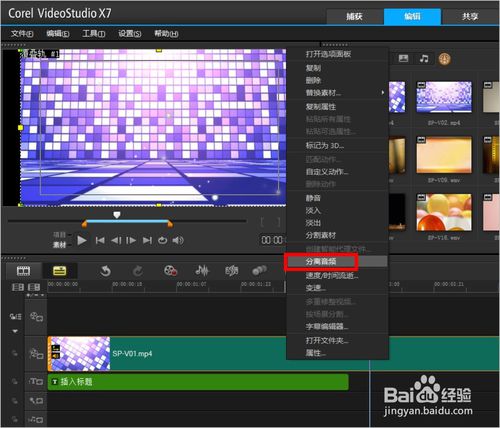Toggle ripple editing lock for voice track
This screenshot has width=500, height=428.
click(x=14, y=400)
